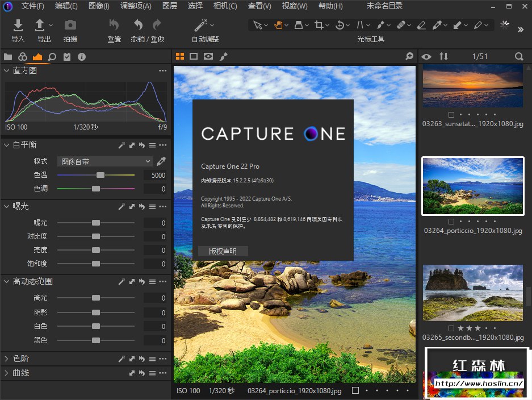This screenshot has height=400, width=532.
Task: Open the white balance mode (模式) dropdown
Action: [105, 161]
